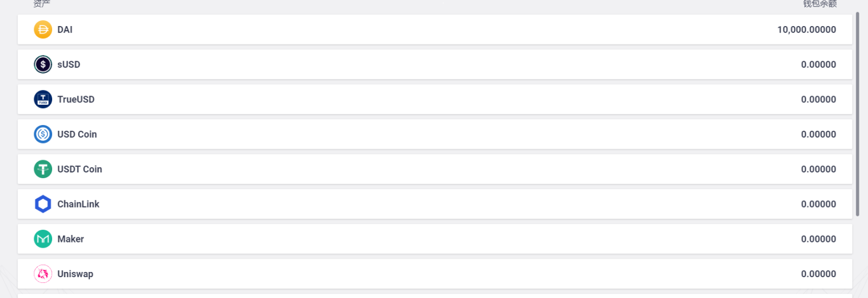Click the ChainLink hexagon icon
The image size is (868, 298).
coord(43,204)
